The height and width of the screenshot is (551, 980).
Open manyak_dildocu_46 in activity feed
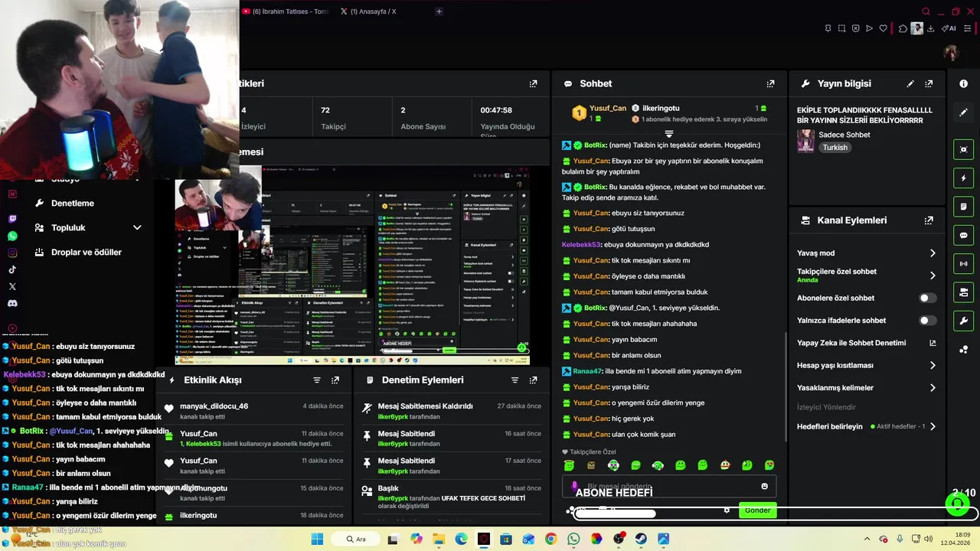click(x=214, y=406)
